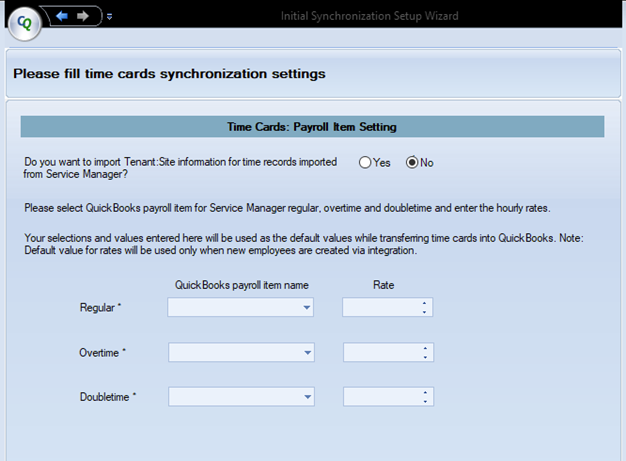Click the Overtime * row label
626x461 pixels.
pyautogui.click(x=102, y=353)
